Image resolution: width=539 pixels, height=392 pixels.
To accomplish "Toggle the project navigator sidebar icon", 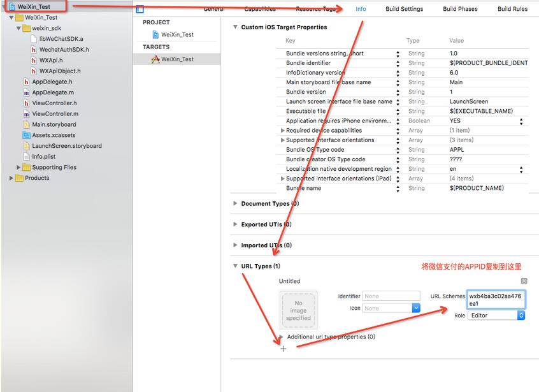I will pyautogui.click(x=140, y=9).
